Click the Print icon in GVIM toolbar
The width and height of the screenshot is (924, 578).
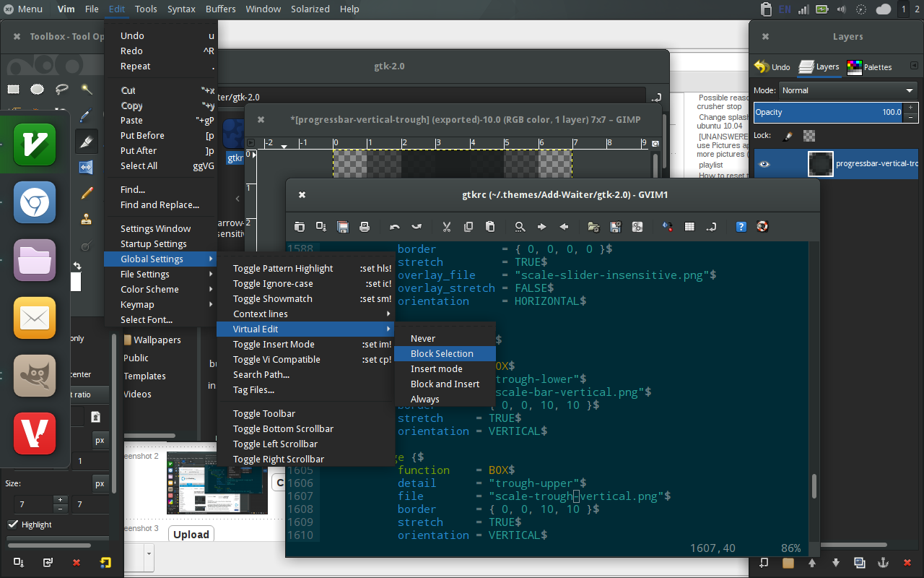(365, 226)
